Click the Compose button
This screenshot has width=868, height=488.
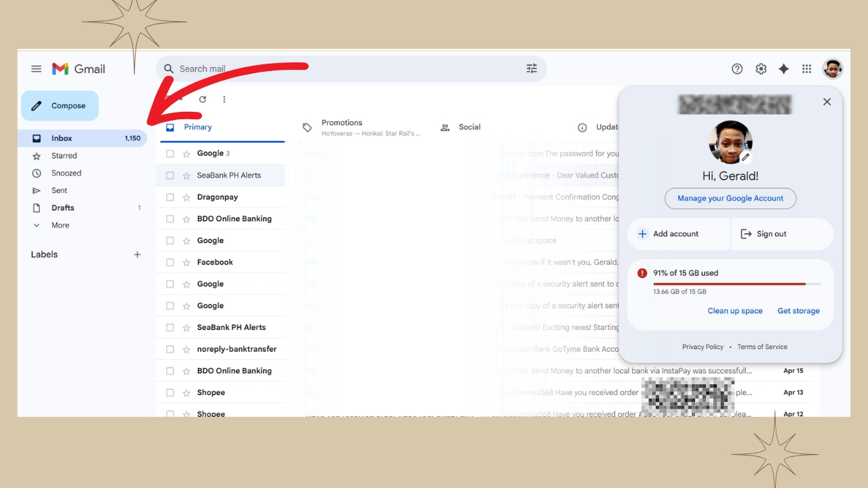(x=60, y=106)
